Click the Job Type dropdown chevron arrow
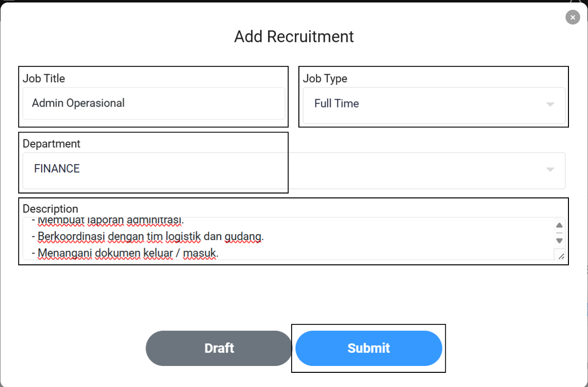Screen dimensions: 588x387 (550, 104)
